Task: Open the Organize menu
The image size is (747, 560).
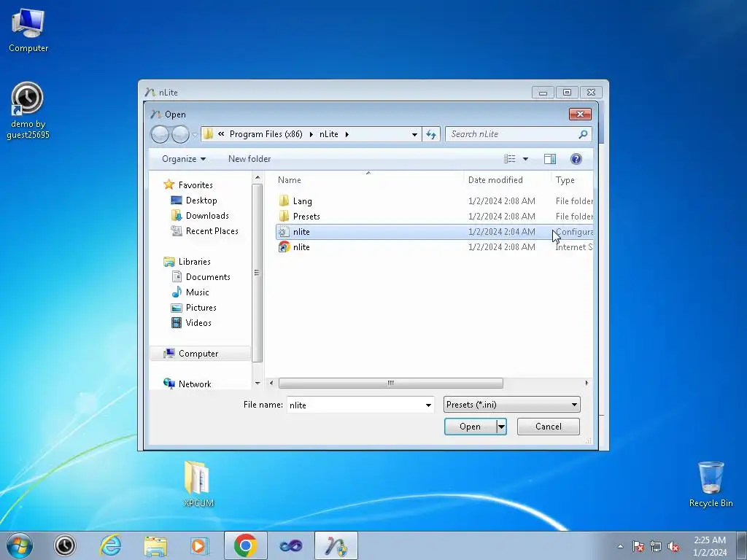Action: [x=183, y=159]
